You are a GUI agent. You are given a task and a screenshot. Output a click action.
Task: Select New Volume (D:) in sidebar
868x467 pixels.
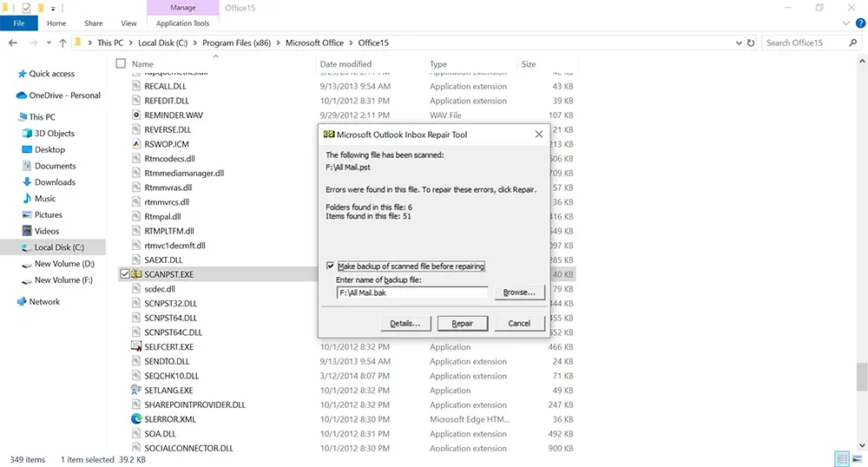click(64, 264)
